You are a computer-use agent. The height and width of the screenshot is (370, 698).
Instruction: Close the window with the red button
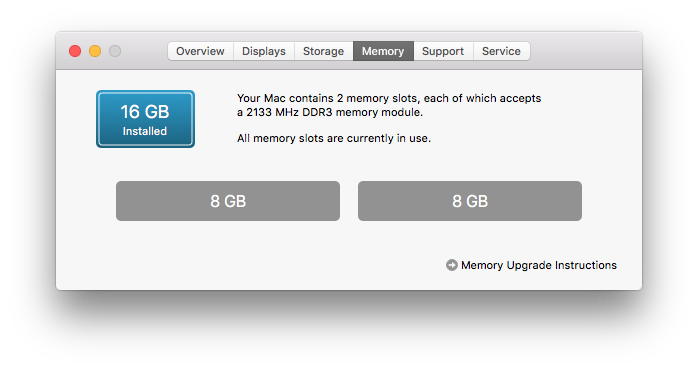coord(75,51)
